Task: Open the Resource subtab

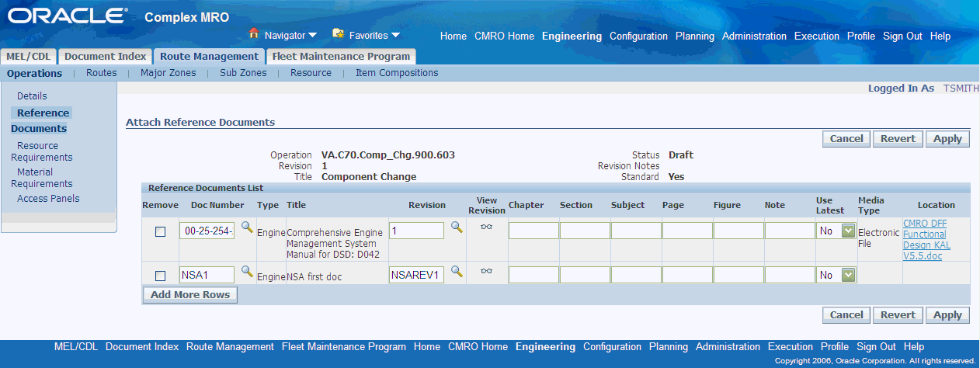Action: (x=311, y=73)
